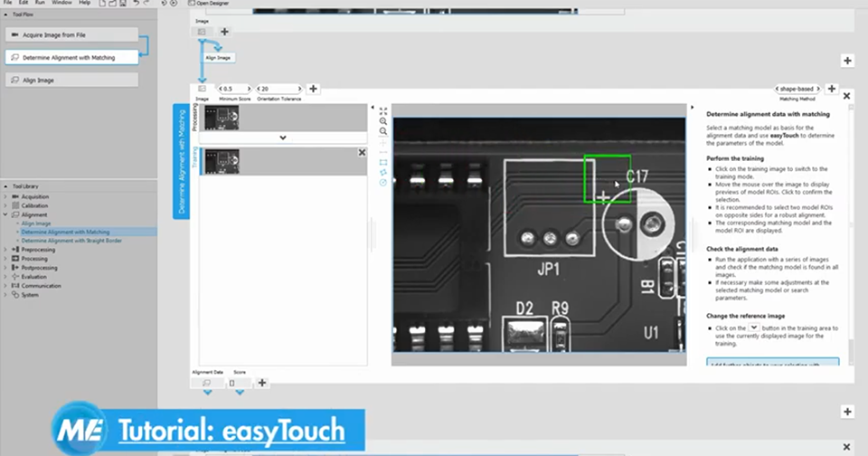Open the Window menu
This screenshot has width=868, height=456.
click(61, 3)
